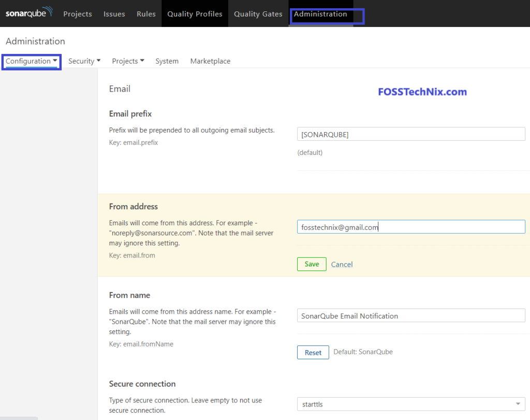Screen dimensions: 530x420
Task: Save the From address setting
Action: [x=312, y=264]
